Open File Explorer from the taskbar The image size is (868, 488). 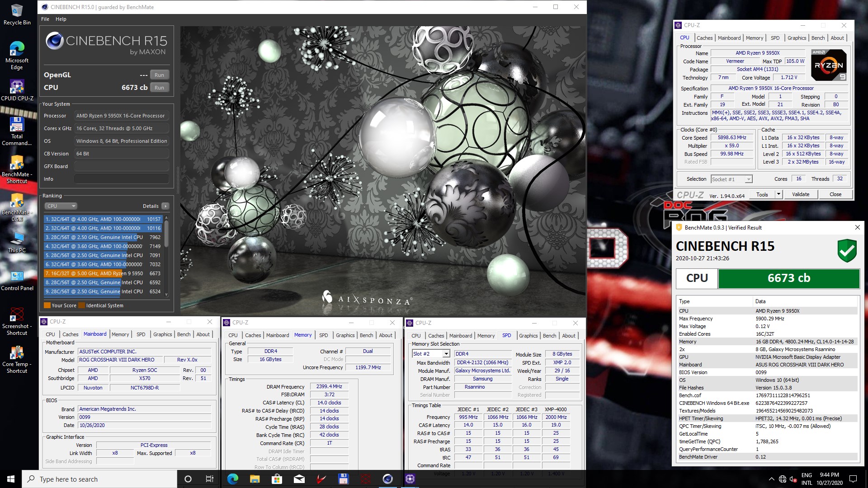point(255,479)
